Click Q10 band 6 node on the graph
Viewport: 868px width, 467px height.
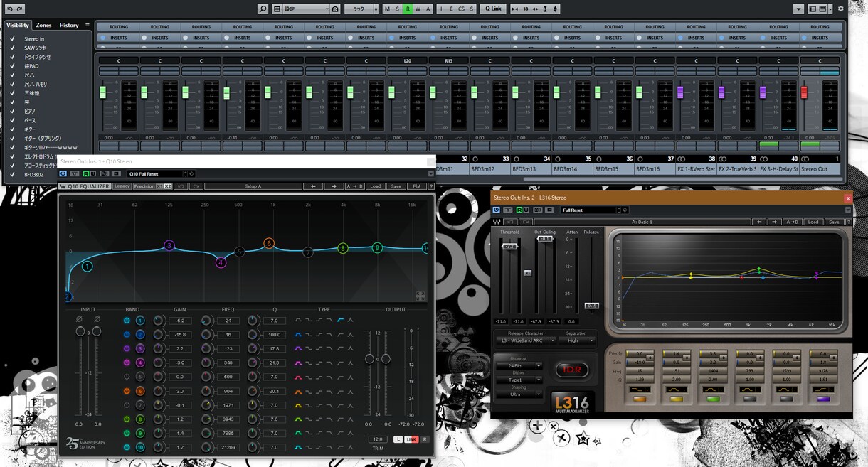pyautogui.click(x=269, y=243)
